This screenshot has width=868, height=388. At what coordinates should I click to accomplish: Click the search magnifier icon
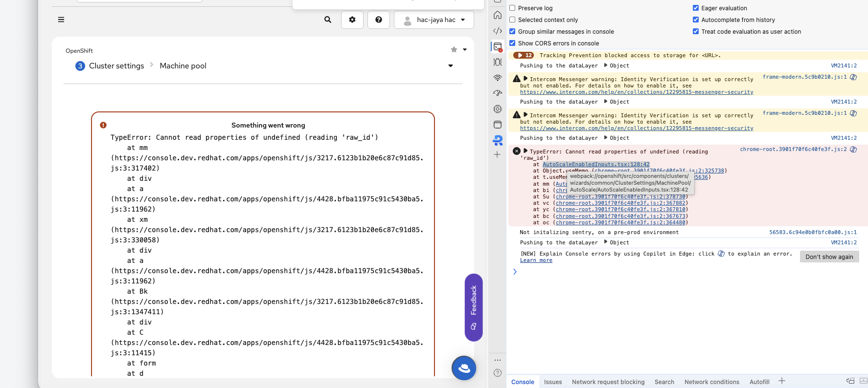[x=328, y=20]
